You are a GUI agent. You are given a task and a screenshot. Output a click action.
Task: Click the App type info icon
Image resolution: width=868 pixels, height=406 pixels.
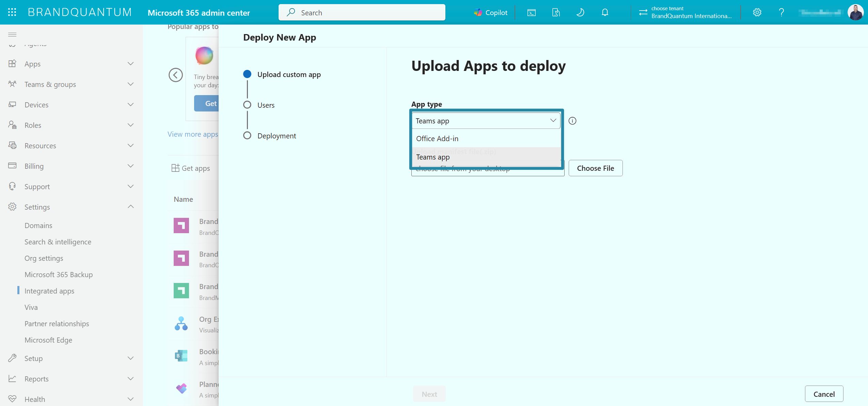[572, 121]
